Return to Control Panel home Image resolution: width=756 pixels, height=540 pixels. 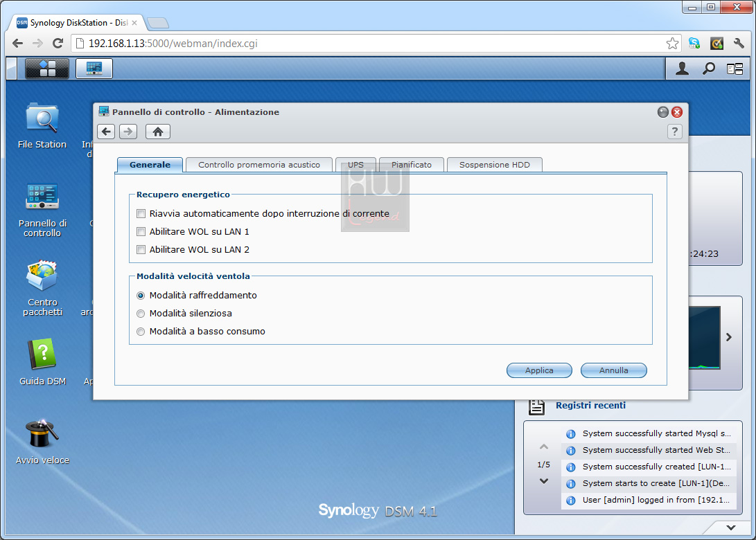point(158,132)
